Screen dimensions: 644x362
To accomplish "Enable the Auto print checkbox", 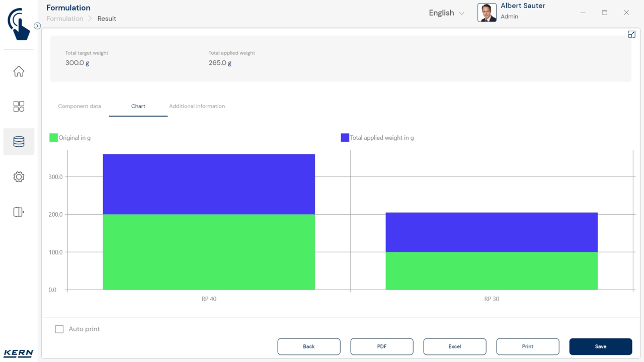I will click(x=59, y=329).
